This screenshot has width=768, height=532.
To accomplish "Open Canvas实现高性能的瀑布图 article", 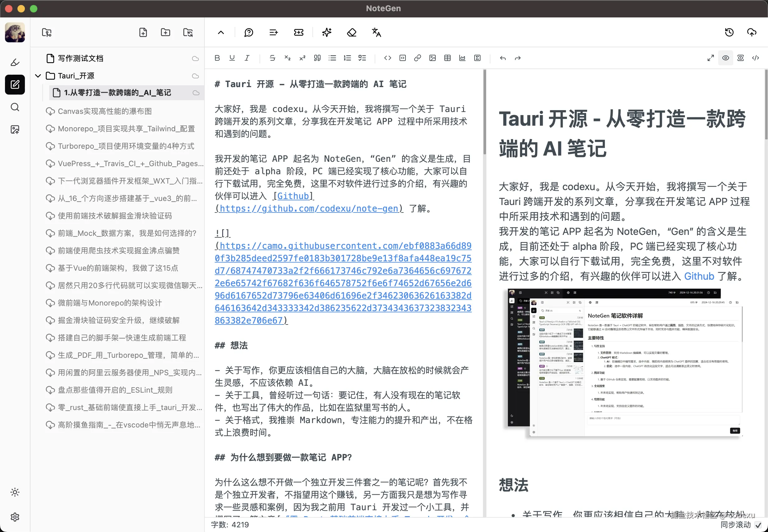I will tap(105, 111).
